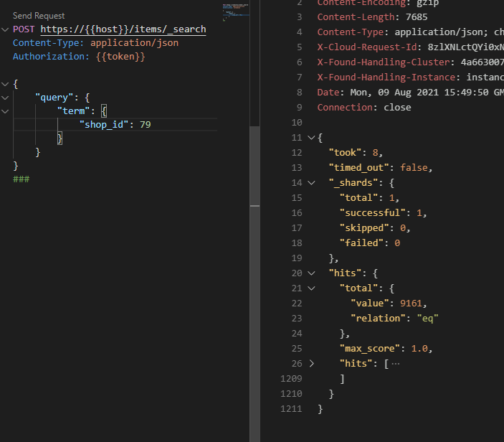This screenshot has height=442, width=504.
Task: Place cursor on shop_id value 79
Action: click(146, 125)
